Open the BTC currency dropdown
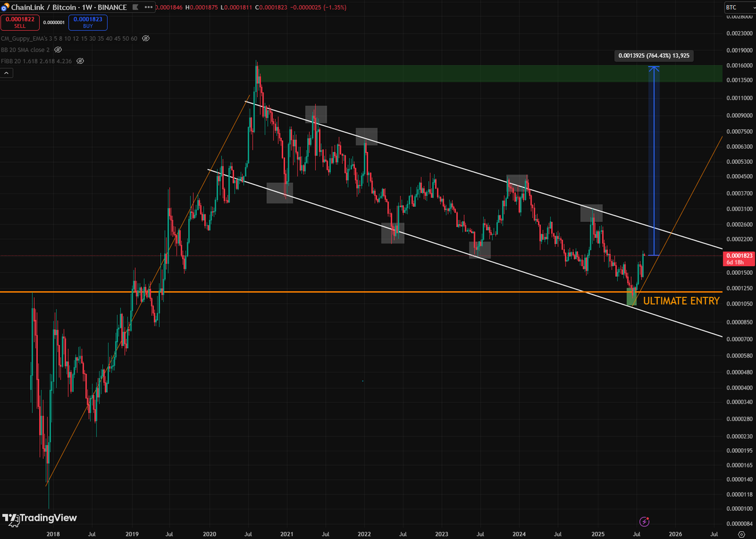Image resolution: width=756 pixels, height=539 pixels. tap(740, 7)
